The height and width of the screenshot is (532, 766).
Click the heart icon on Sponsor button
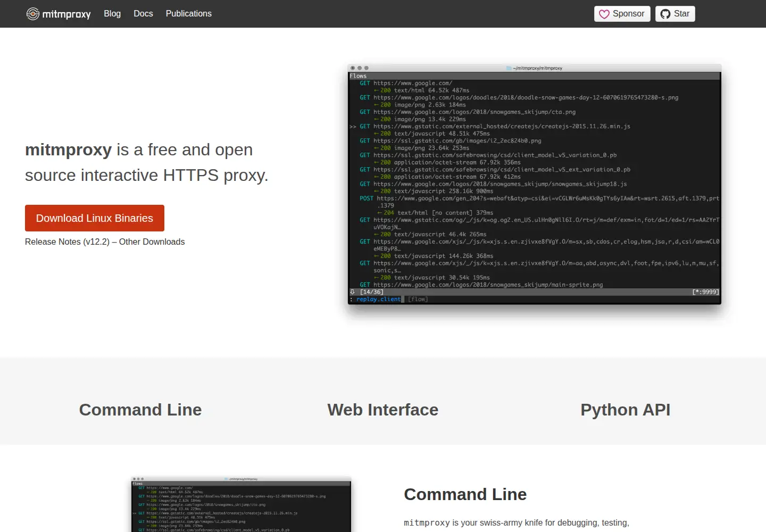604,14
